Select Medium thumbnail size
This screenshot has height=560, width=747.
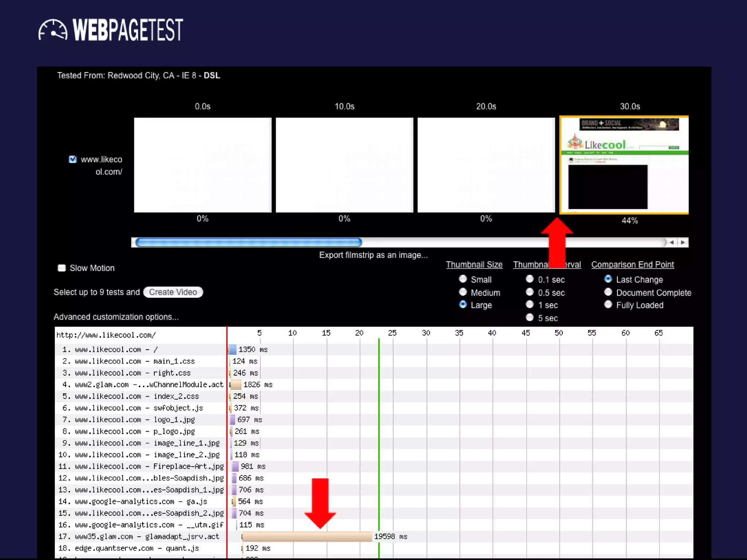[463, 292]
